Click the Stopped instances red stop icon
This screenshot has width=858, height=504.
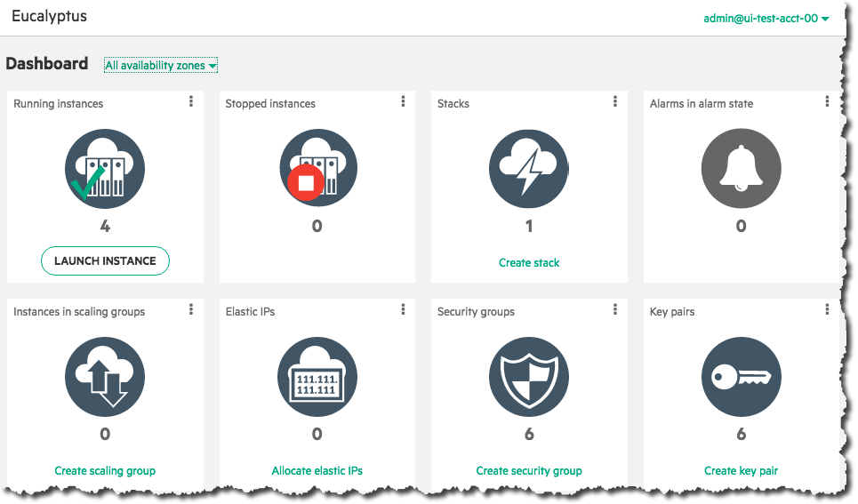pyautogui.click(x=306, y=183)
